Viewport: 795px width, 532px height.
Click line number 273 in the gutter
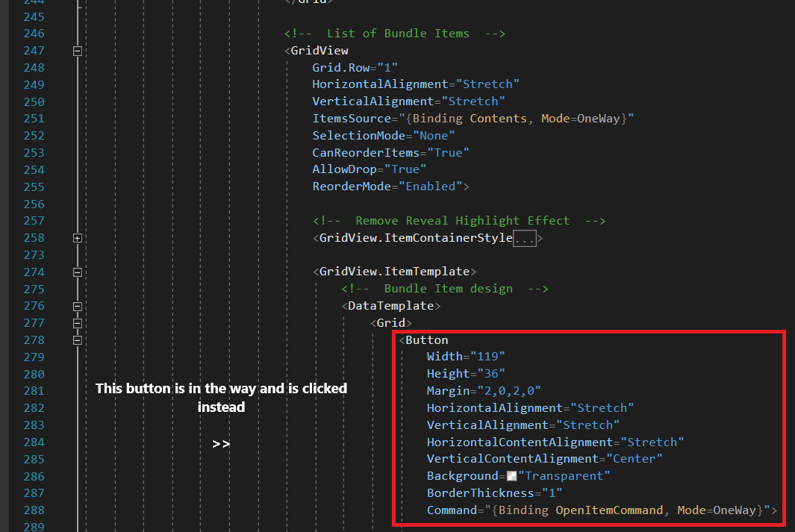(x=34, y=255)
